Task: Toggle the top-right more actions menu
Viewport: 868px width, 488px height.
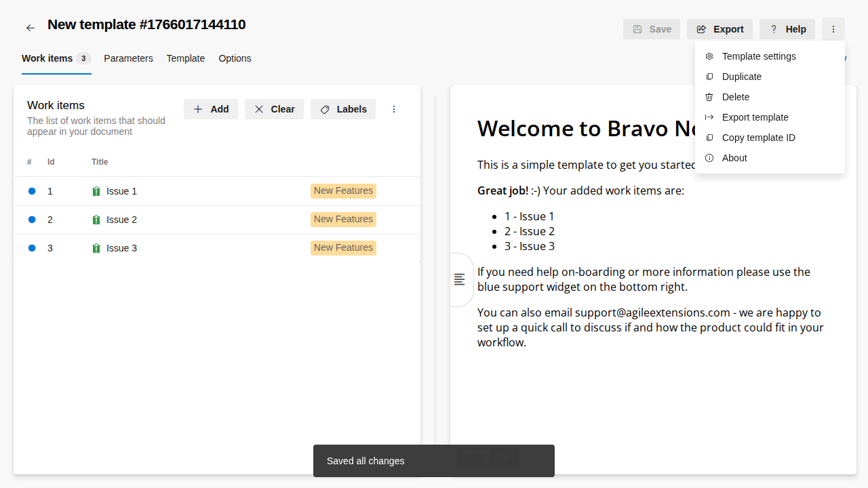Action: (x=833, y=29)
